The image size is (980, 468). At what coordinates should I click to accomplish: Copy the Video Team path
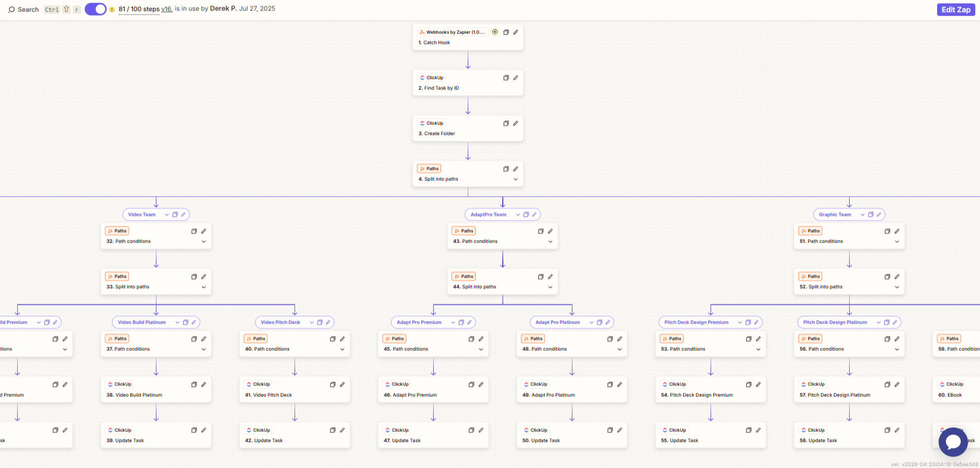(175, 214)
